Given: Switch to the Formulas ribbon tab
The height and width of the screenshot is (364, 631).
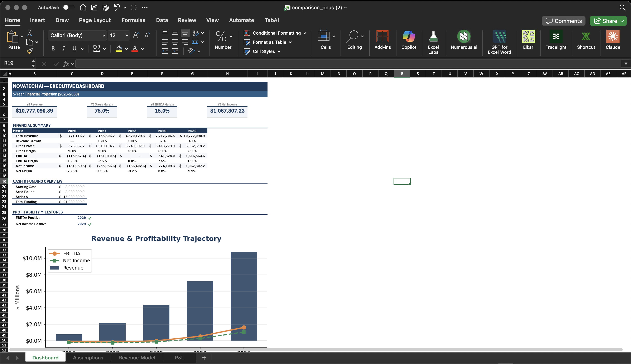Looking at the screenshot, I should [x=133, y=20].
